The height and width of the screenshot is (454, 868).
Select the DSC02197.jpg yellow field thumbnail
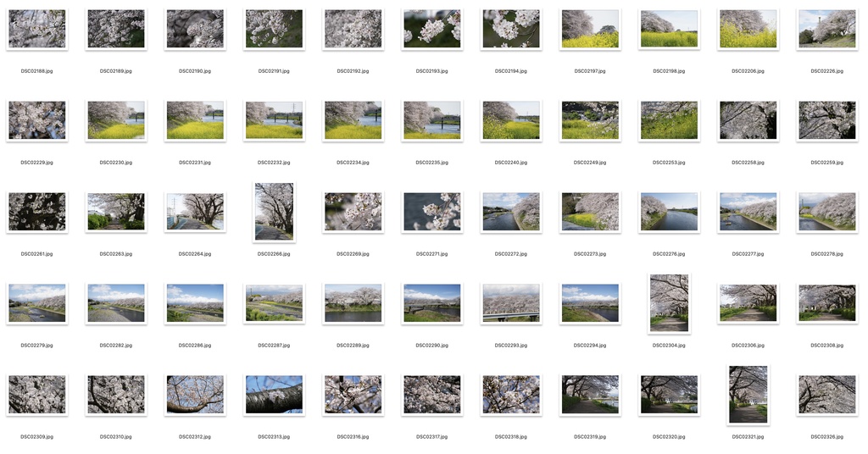pyautogui.click(x=590, y=29)
